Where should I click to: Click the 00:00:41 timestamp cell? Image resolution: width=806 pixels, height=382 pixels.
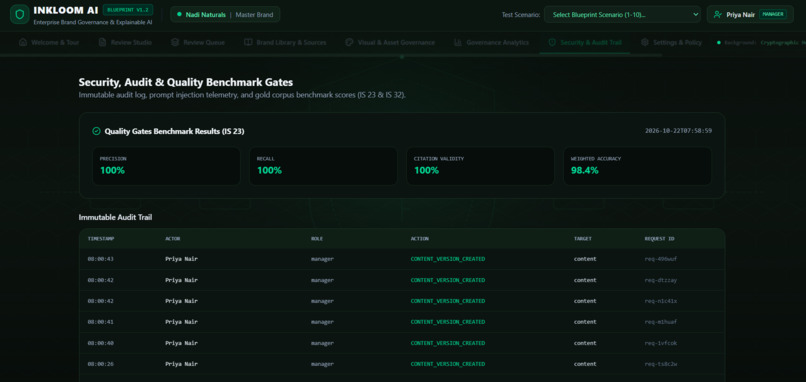[100, 322]
